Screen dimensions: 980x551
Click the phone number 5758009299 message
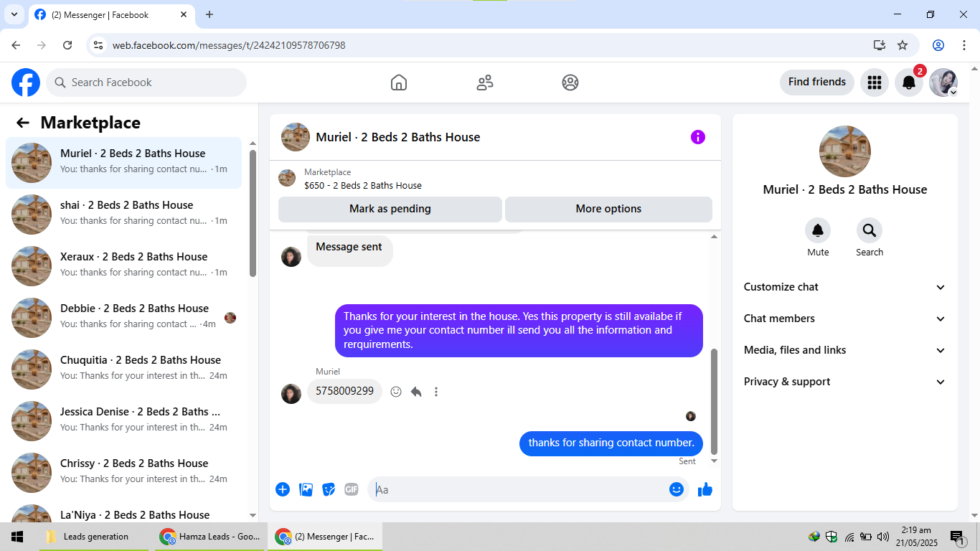tap(345, 392)
